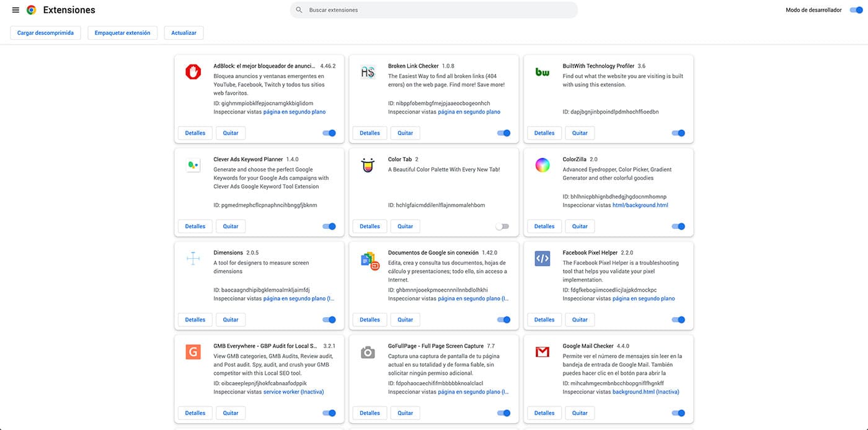This screenshot has height=430, width=868.
Task: Turn off GMB Everywhere toggle
Action: click(329, 413)
